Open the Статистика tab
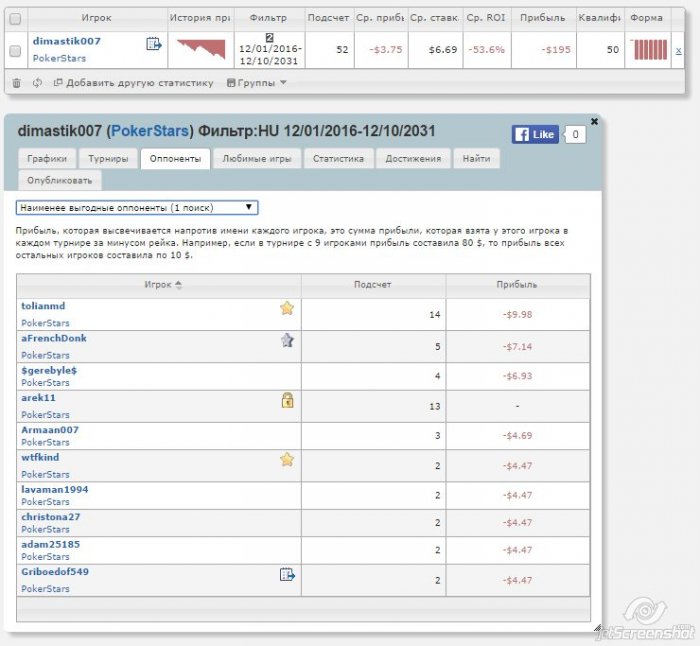700x646 pixels. coord(338,158)
